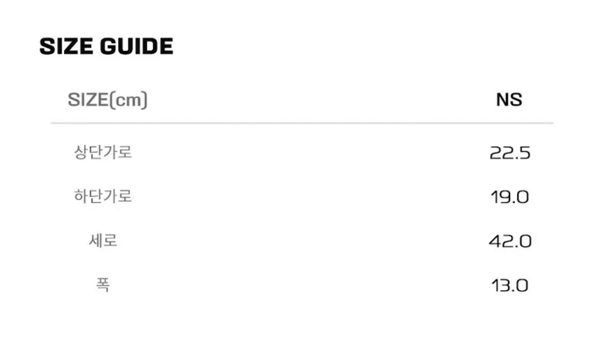The image size is (603, 364).
Task: Click the 상단가로 row label
Action: [x=103, y=152]
